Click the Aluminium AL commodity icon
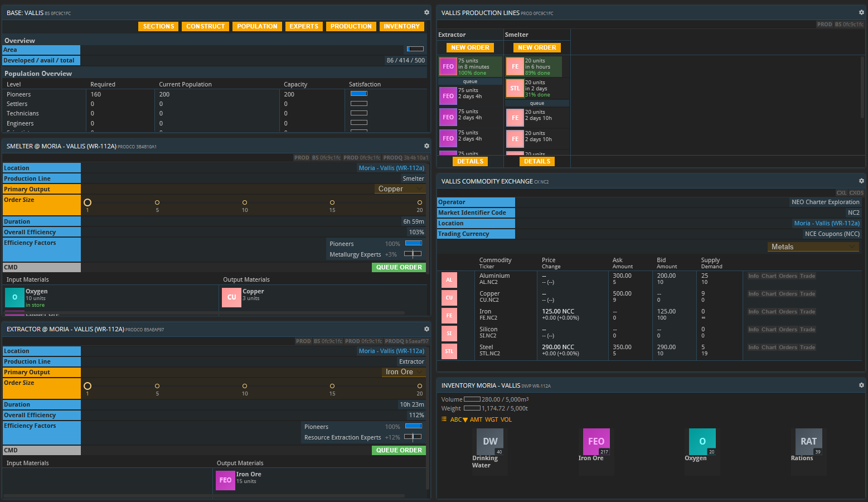868x502 pixels. pyautogui.click(x=449, y=280)
